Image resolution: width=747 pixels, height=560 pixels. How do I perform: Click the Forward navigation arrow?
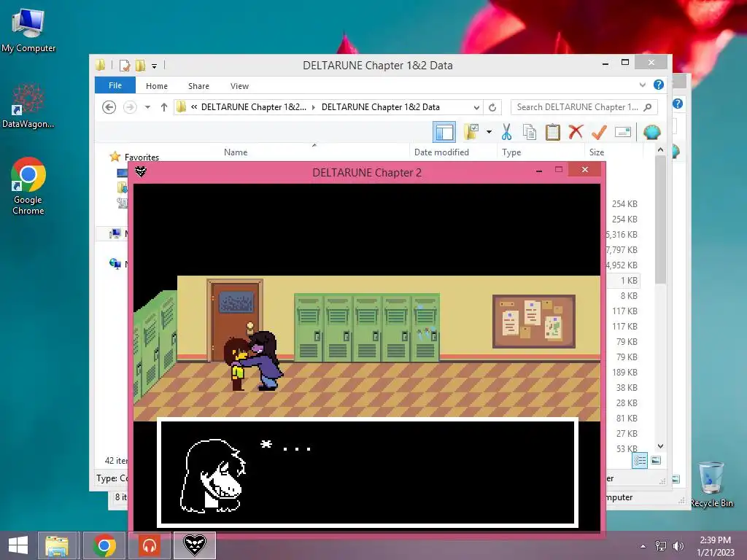click(130, 107)
